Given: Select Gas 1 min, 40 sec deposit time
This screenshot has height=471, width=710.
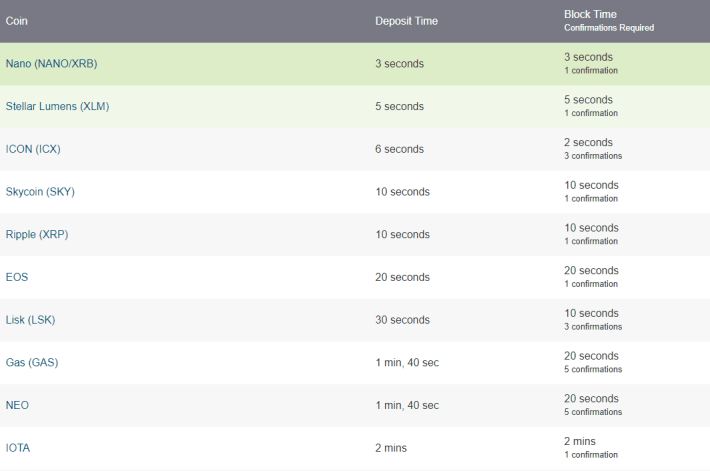Looking at the screenshot, I should click(x=407, y=363).
